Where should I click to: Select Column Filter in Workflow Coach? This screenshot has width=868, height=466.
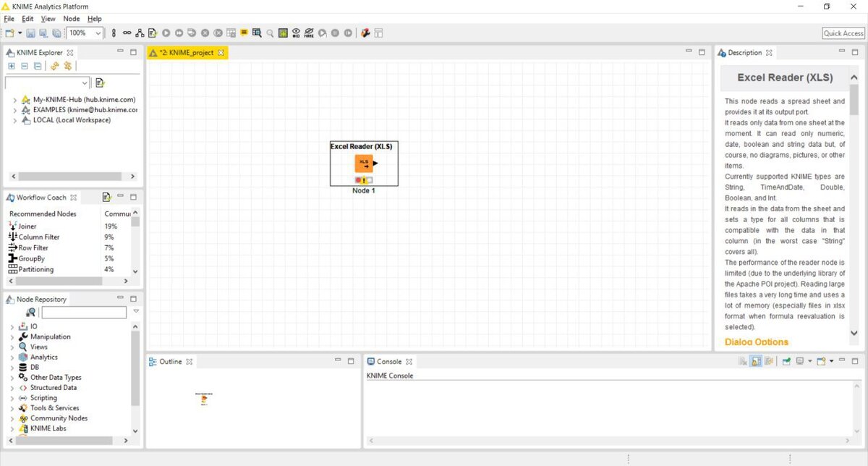[x=39, y=237]
